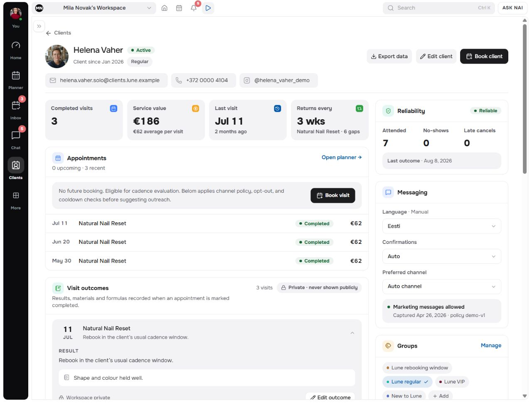
Task: Click the Book client button
Action: click(x=484, y=57)
